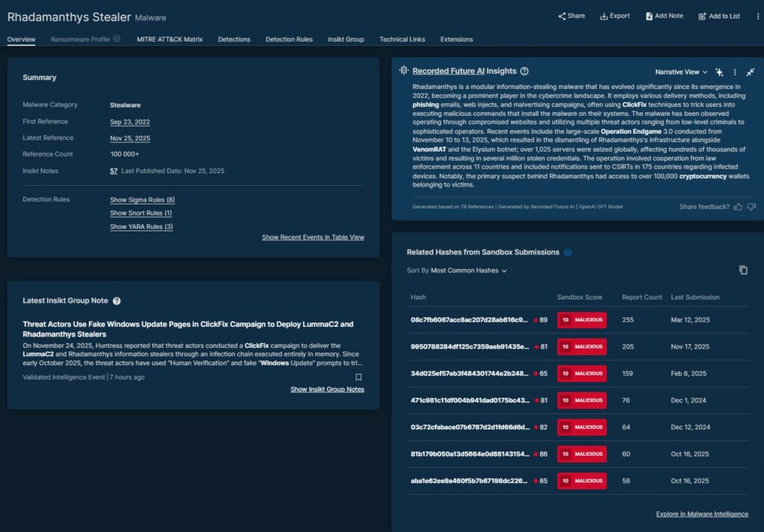Open the Narrative View dropdown

click(x=681, y=72)
